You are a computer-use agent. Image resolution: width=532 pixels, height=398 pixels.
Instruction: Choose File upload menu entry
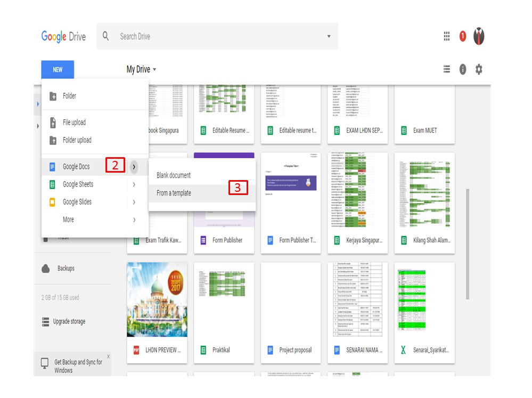point(95,122)
